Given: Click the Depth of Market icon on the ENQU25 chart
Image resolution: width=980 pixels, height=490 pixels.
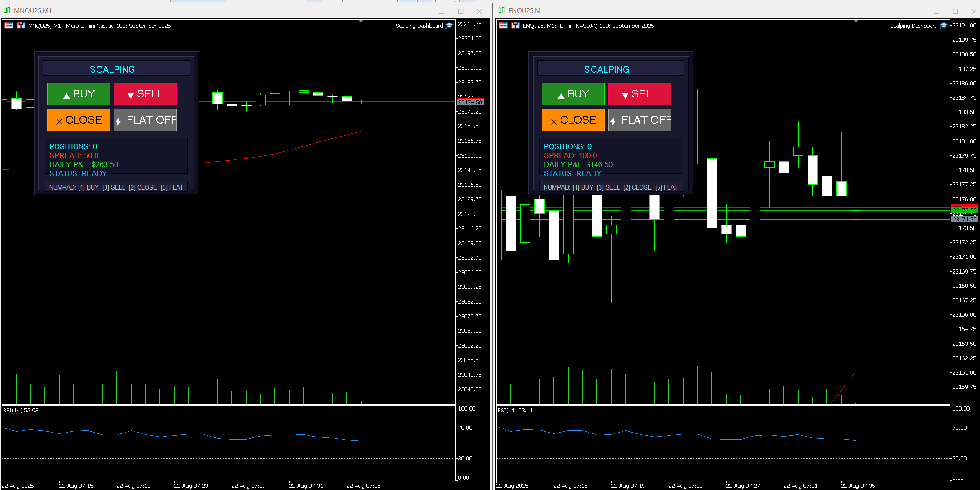Looking at the screenshot, I should point(503,26).
